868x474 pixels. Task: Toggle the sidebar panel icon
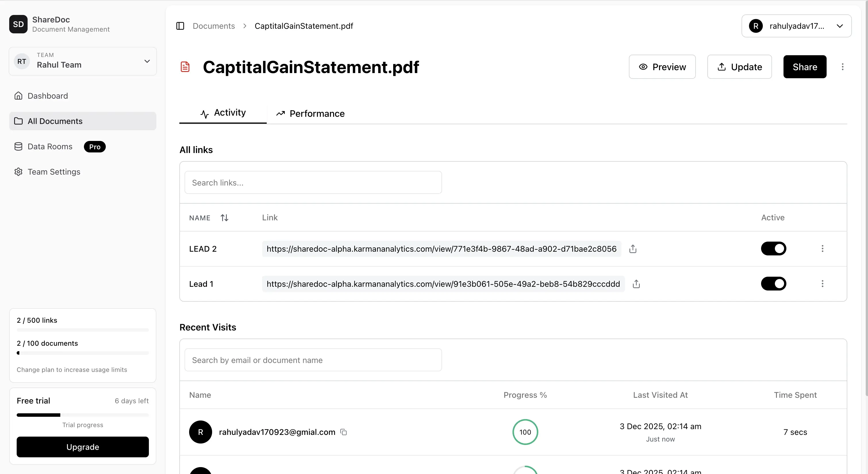coord(180,26)
